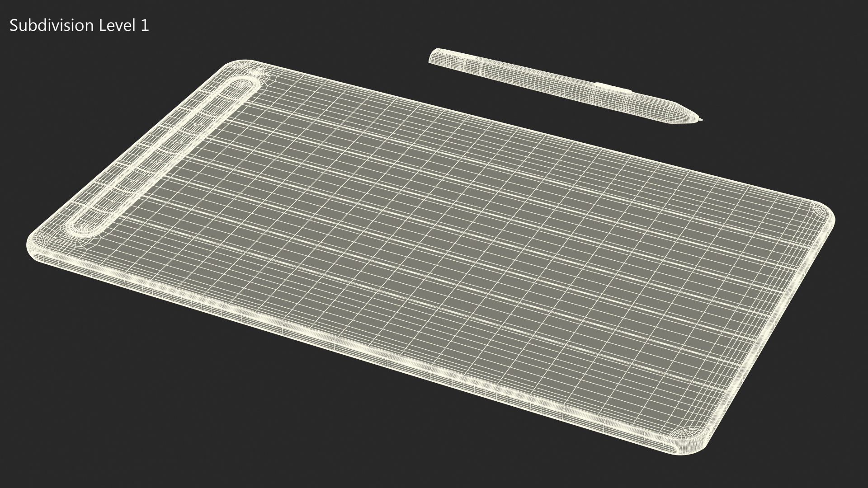Click the lower rounded end of the key strip
The image size is (868, 488).
(84, 227)
